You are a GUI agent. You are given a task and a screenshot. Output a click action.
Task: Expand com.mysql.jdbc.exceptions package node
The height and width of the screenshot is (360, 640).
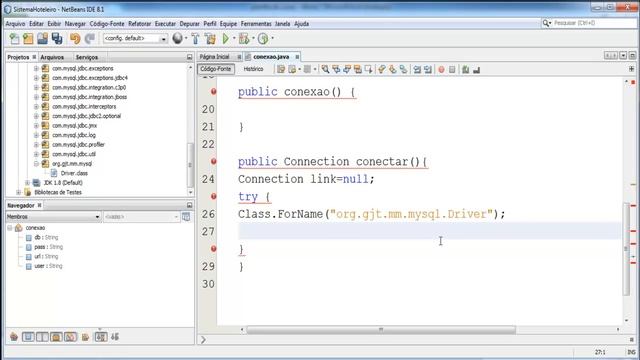36,69
